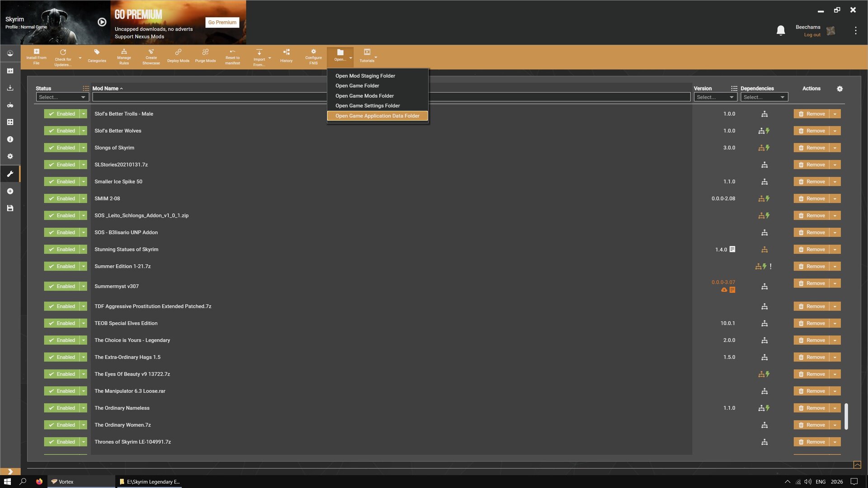Click Windows Start button
The height and width of the screenshot is (488, 868).
pos(7,482)
